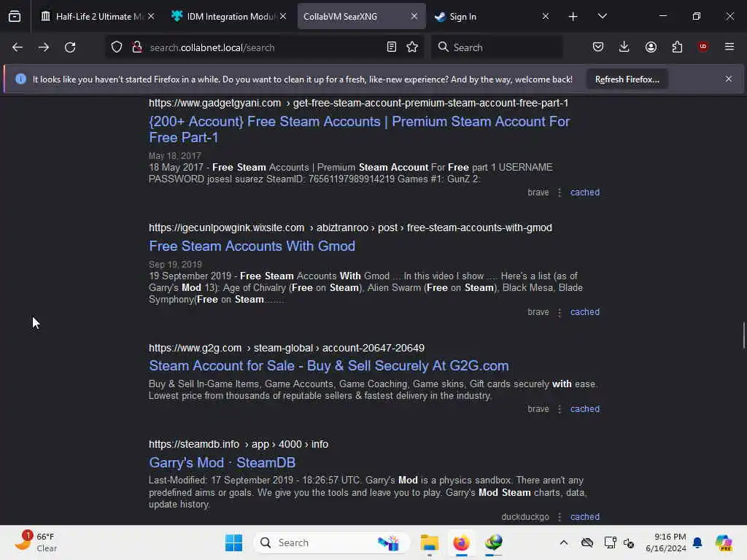Open display cast tray icon
Viewport: 747px width, 560px height.
pyautogui.click(x=610, y=542)
